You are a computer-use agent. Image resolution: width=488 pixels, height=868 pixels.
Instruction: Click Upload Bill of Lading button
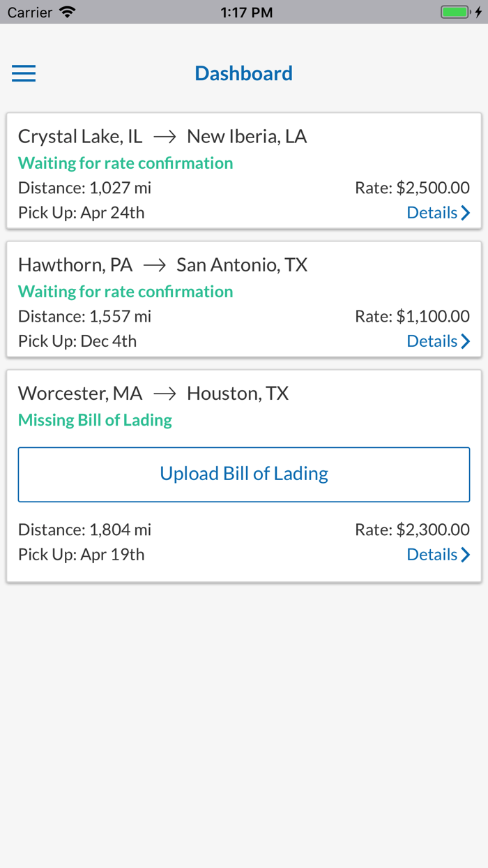click(244, 474)
